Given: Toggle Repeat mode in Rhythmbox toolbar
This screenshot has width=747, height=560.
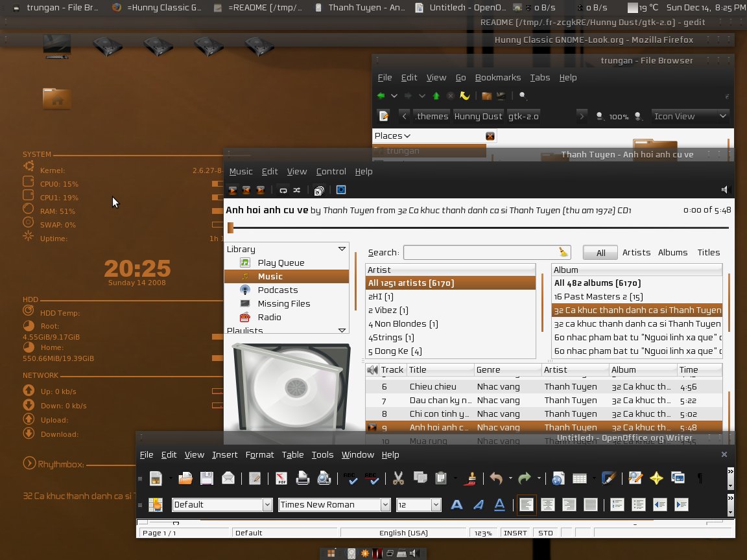Looking at the screenshot, I should click(x=283, y=190).
